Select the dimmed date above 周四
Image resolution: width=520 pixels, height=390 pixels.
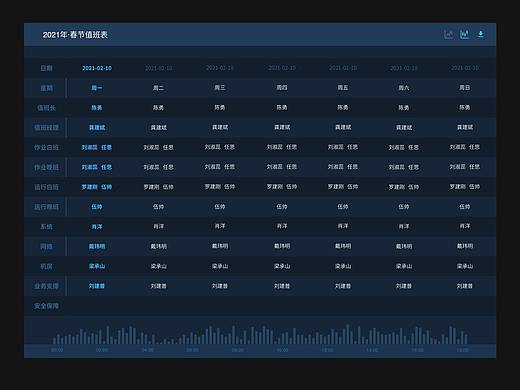282,68
